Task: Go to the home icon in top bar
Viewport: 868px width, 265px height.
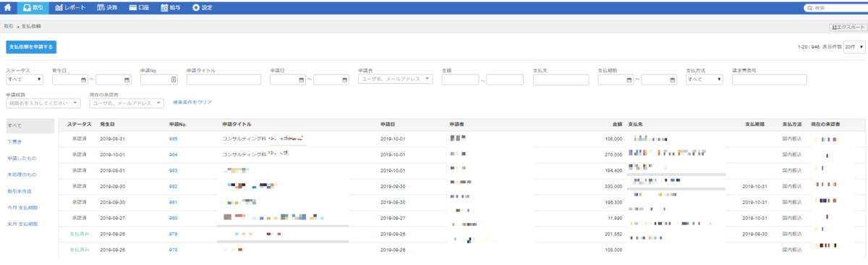Action: point(7,7)
